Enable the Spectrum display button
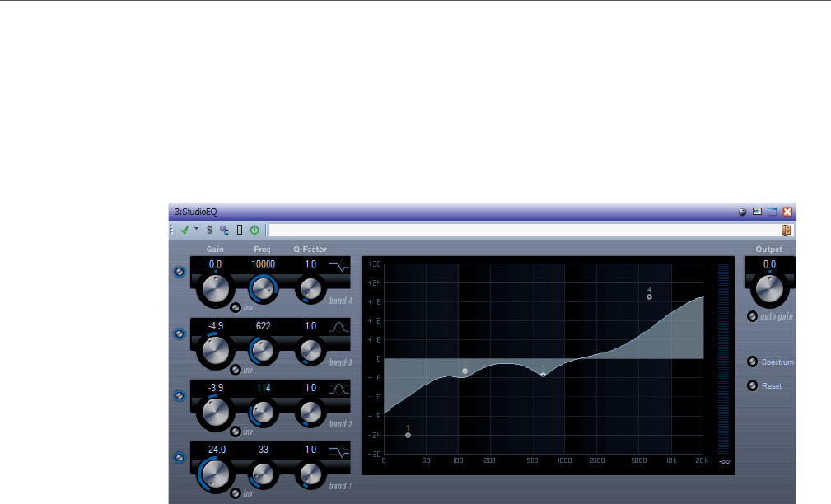The height and width of the screenshot is (504, 831). pyautogui.click(x=752, y=362)
